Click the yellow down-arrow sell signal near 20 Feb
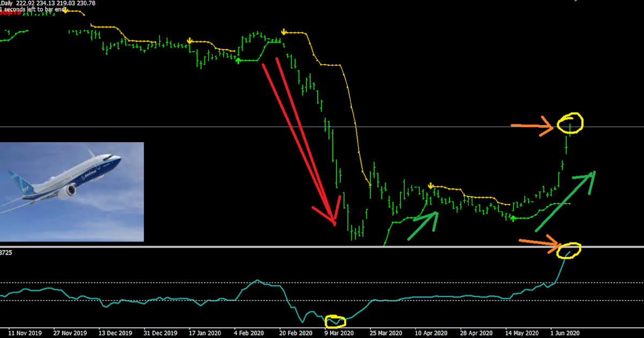Viewport: 644px width, 338px height. (x=283, y=32)
